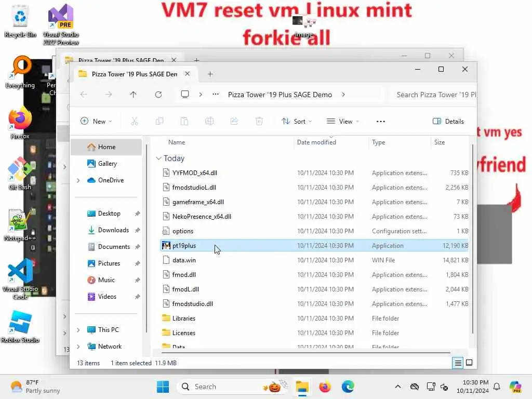Select the Libraries folder
The image size is (532, 399).
point(314,318)
